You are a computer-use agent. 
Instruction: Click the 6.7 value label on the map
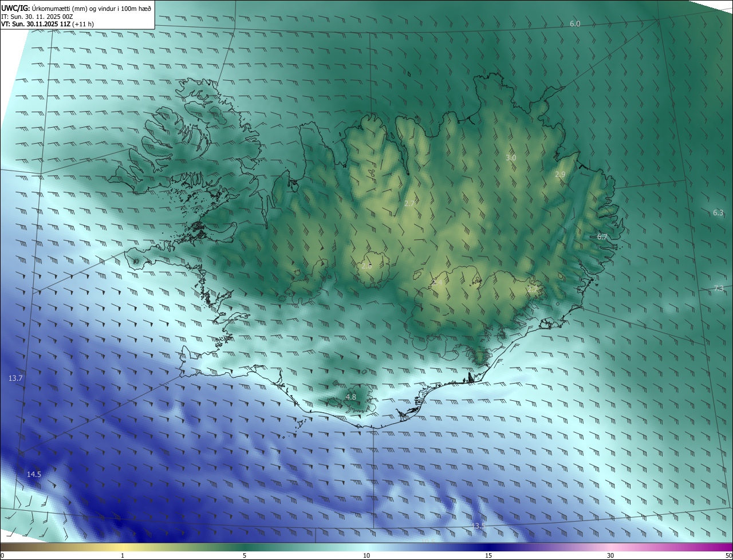tap(602, 236)
